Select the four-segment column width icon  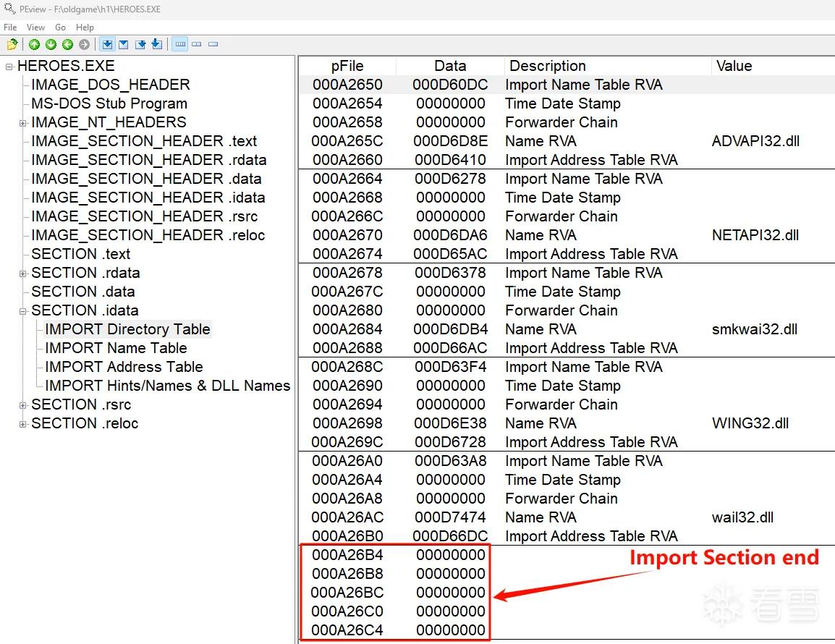(180, 44)
